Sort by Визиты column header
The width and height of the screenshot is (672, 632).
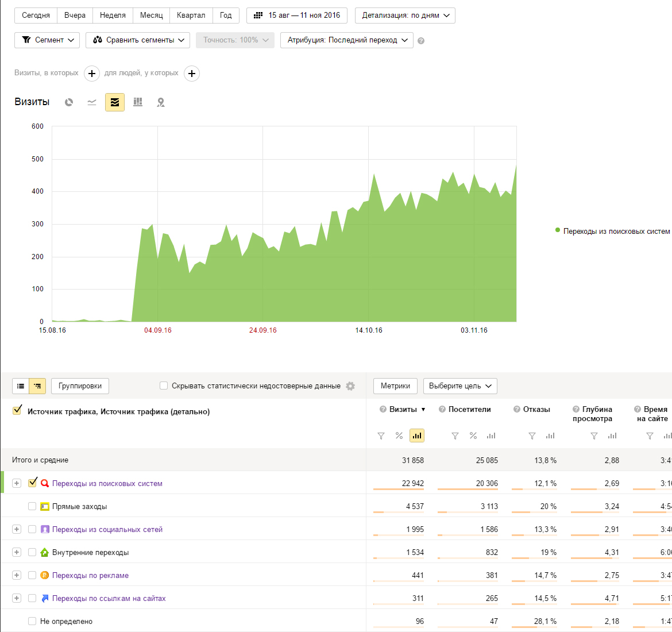coord(403,410)
